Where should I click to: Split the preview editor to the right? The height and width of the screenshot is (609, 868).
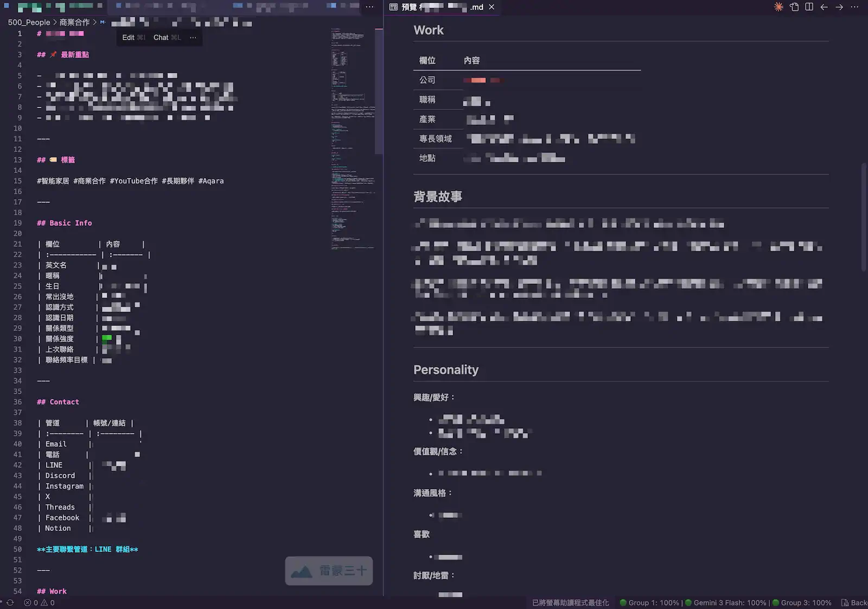(809, 7)
